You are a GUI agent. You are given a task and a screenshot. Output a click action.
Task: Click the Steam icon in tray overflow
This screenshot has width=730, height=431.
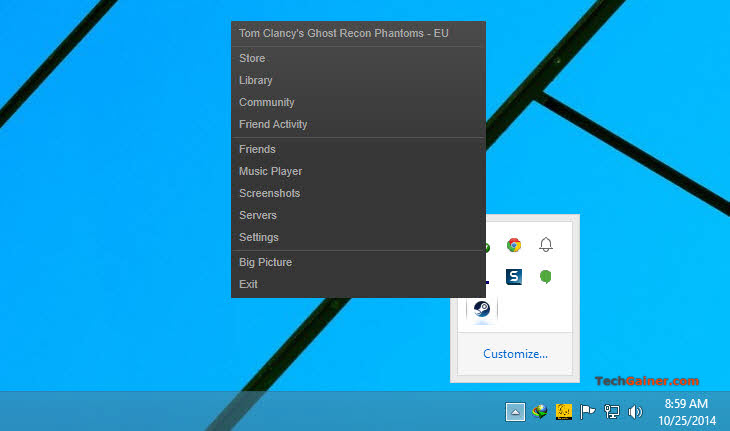tap(483, 309)
